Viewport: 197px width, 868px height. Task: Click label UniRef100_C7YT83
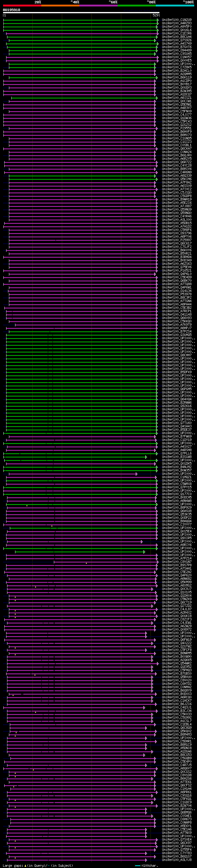[x=177, y=853]
